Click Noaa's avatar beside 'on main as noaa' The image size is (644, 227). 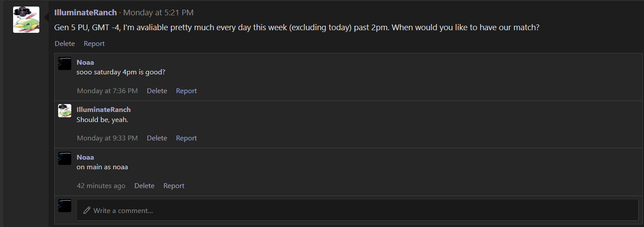pos(65,158)
